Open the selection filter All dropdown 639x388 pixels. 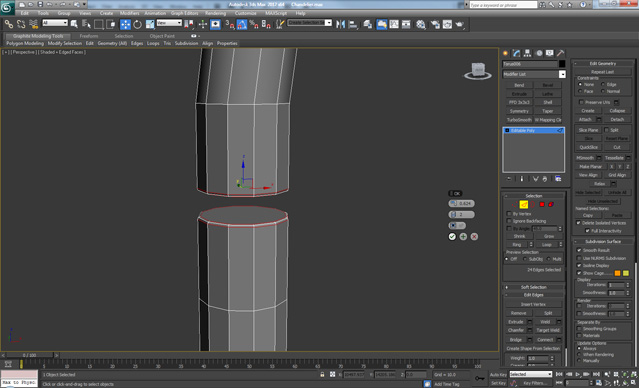(55, 23)
